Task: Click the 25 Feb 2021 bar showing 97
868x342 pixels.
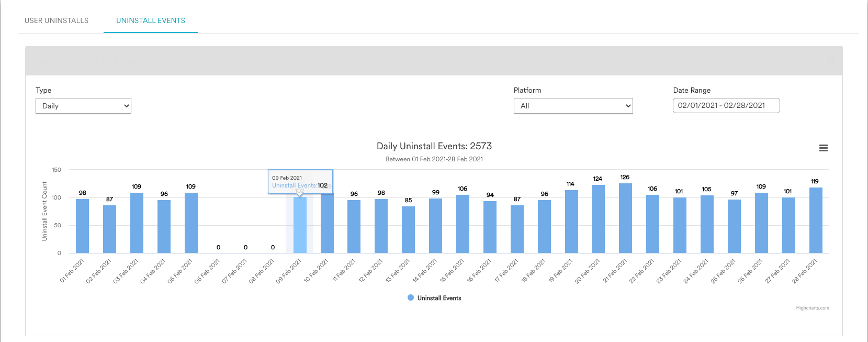Action: (734, 226)
